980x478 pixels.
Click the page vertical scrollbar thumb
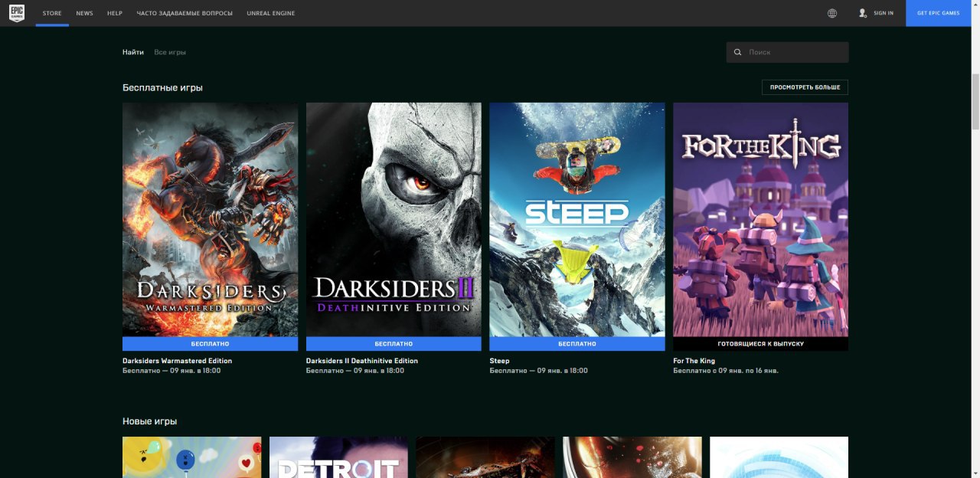pos(975,101)
